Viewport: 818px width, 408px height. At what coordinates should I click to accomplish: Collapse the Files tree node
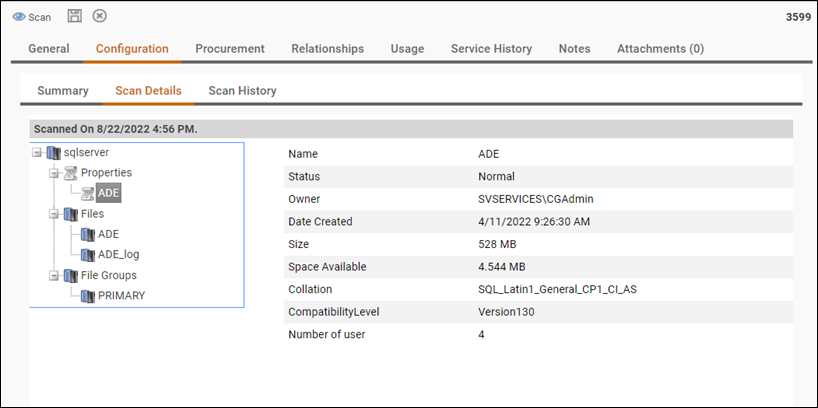(x=54, y=214)
